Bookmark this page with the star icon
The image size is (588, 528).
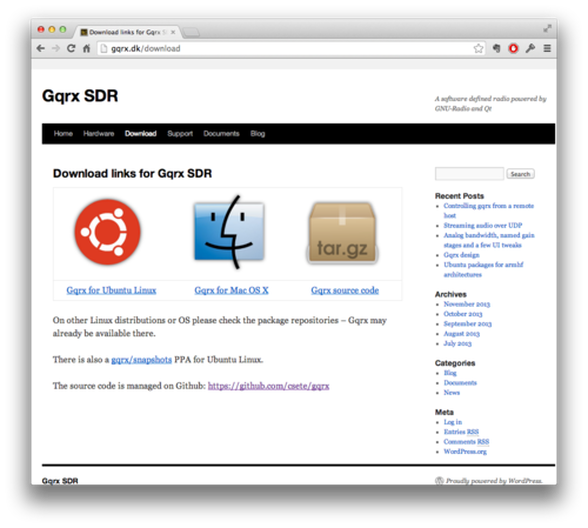point(478,48)
